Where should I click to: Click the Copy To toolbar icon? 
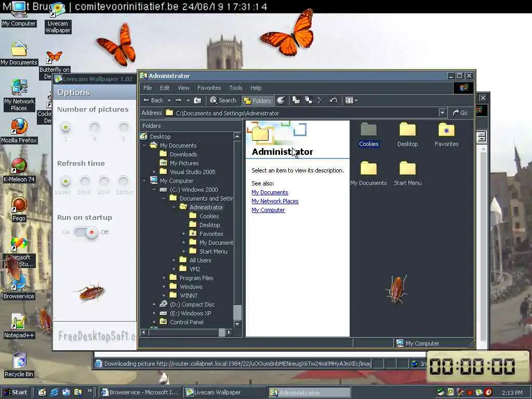click(309, 100)
